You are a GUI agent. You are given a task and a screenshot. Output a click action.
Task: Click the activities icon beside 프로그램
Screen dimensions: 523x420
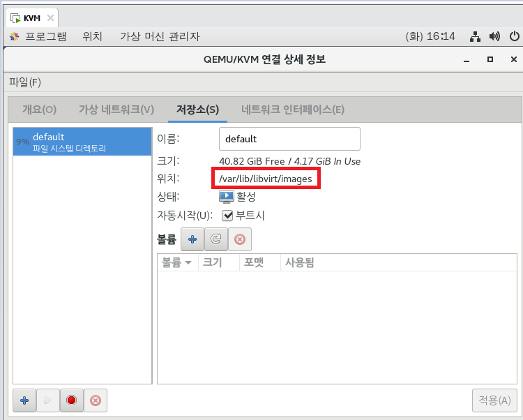click(x=15, y=36)
